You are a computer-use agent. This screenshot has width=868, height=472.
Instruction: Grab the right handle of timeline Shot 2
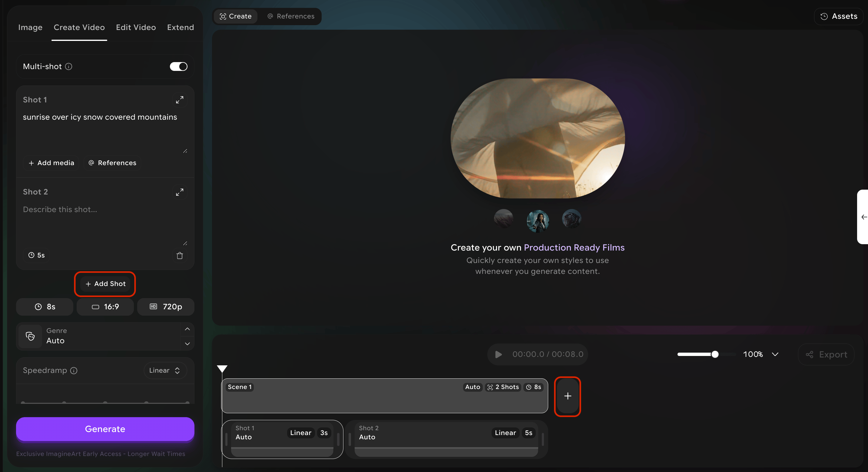(x=542, y=439)
